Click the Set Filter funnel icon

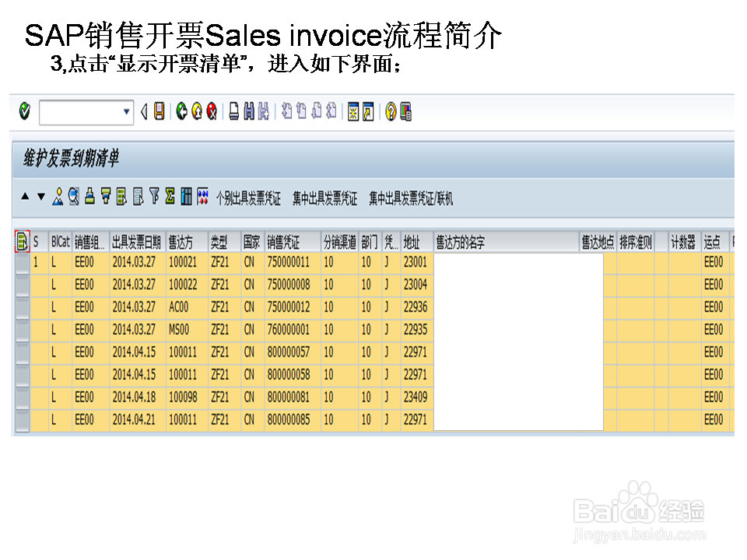click(154, 196)
